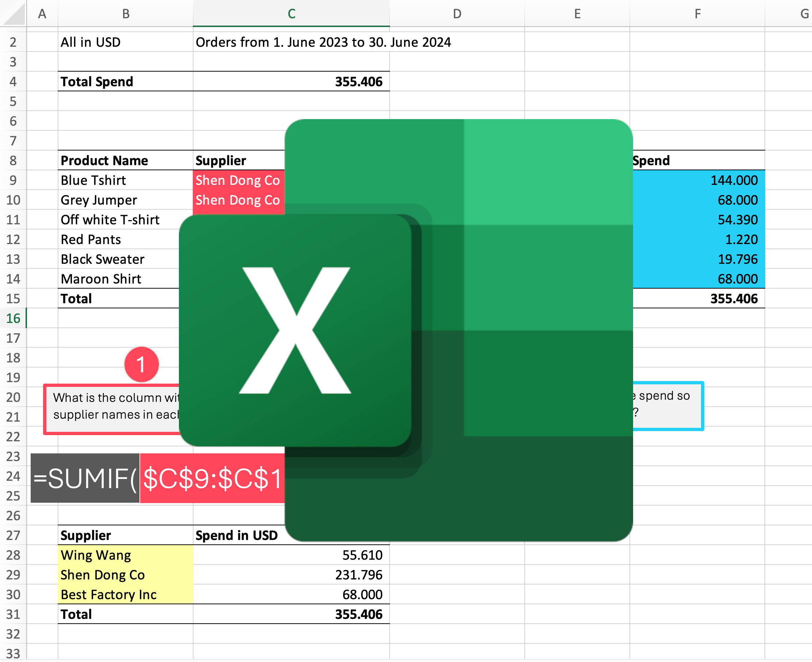
Task: Click spend value 68.000 in row 10
Action: point(698,200)
